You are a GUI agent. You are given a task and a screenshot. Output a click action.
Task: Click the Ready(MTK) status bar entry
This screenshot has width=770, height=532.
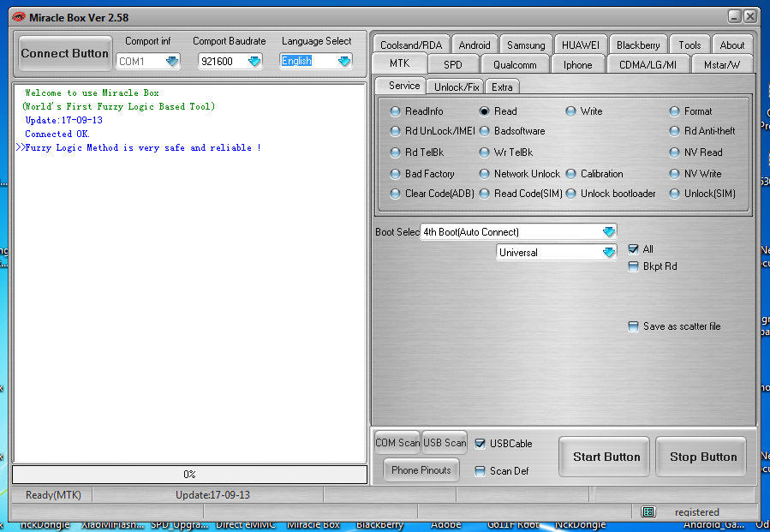click(x=53, y=494)
